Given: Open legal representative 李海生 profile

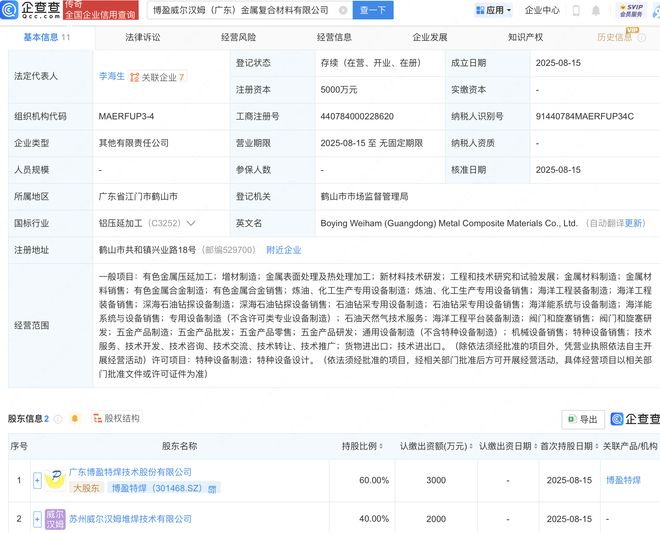Looking at the screenshot, I should tap(112, 76).
